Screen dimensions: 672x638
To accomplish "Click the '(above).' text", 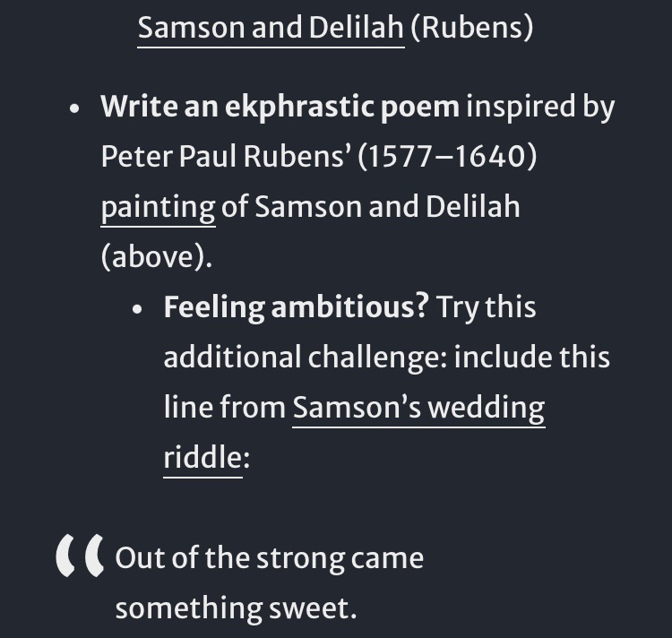I will pyautogui.click(x=157, y=258).
